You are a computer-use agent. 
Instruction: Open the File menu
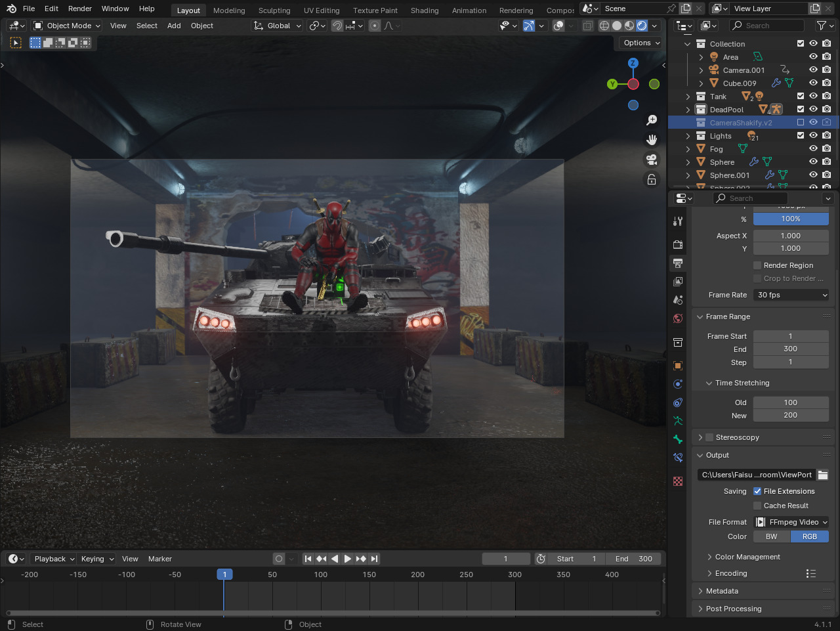point(29,9)
